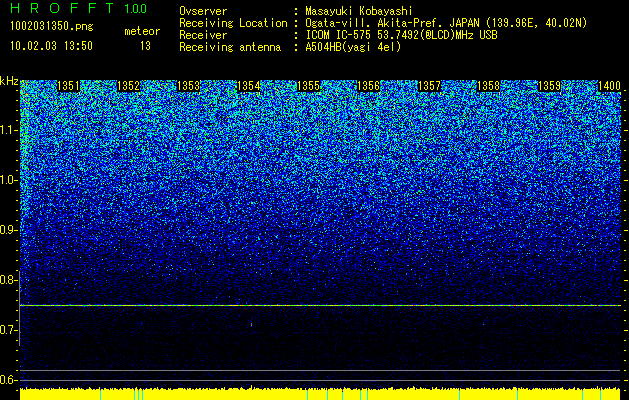Select the file name 1002031350.png
This screenshot has width=629, height=400.
pos(52,27)
